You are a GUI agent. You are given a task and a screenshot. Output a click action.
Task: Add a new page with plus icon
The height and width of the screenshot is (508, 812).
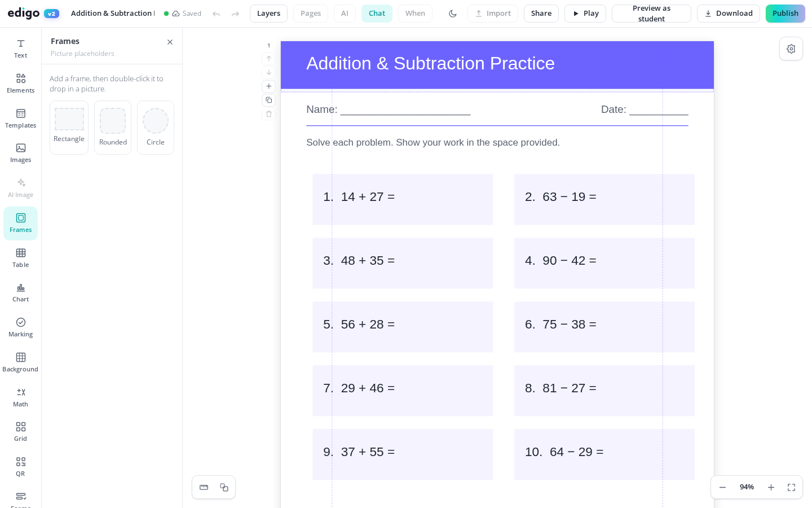coord(269,86)
